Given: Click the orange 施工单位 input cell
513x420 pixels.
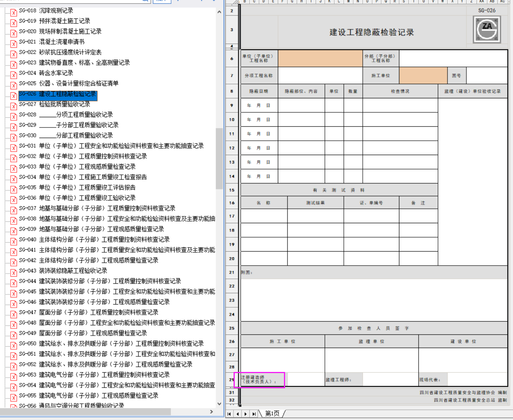Looking at the screenshot, I should tap(423, 76).
